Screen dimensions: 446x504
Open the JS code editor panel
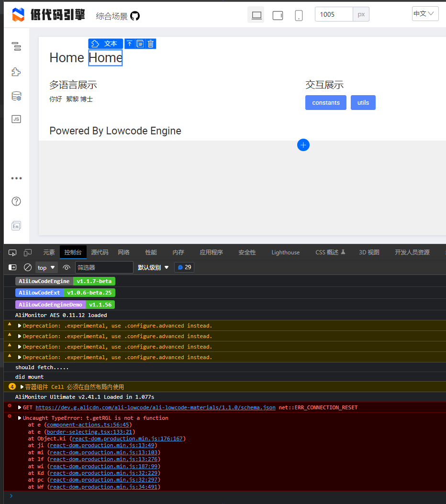pos(16,119)
